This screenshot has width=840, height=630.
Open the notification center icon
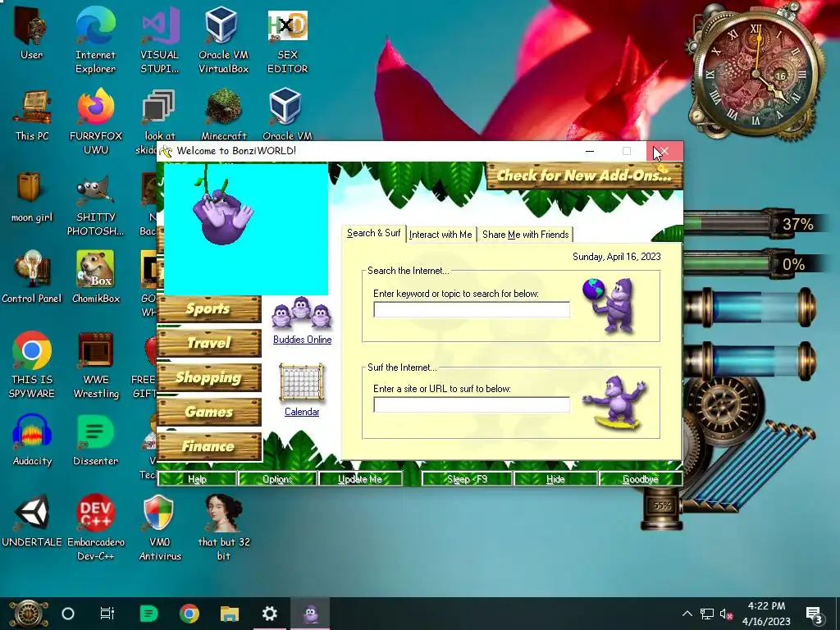tap(815, 615)
